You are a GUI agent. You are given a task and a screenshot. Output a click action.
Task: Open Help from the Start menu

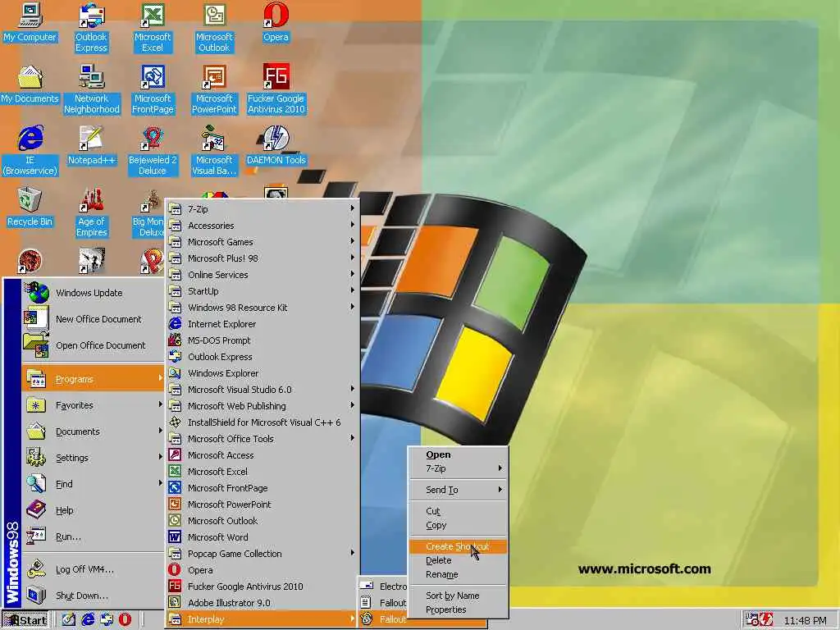pos(94,510)
